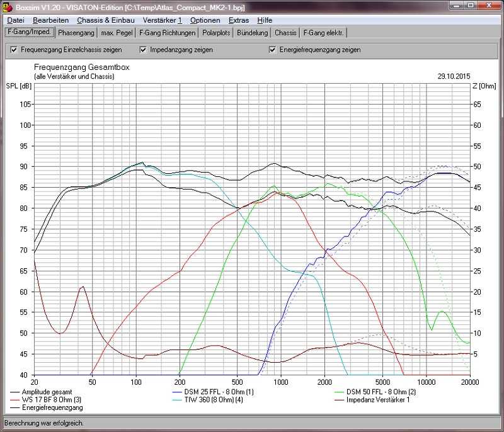
Task: Switch to the max. Pegel tab
Action: (x=117, y=33)
